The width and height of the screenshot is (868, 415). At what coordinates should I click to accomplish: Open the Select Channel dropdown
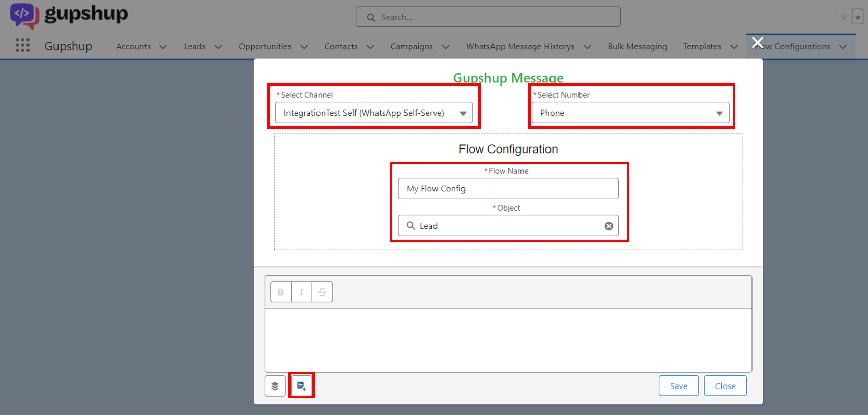[x=374, y=113]
